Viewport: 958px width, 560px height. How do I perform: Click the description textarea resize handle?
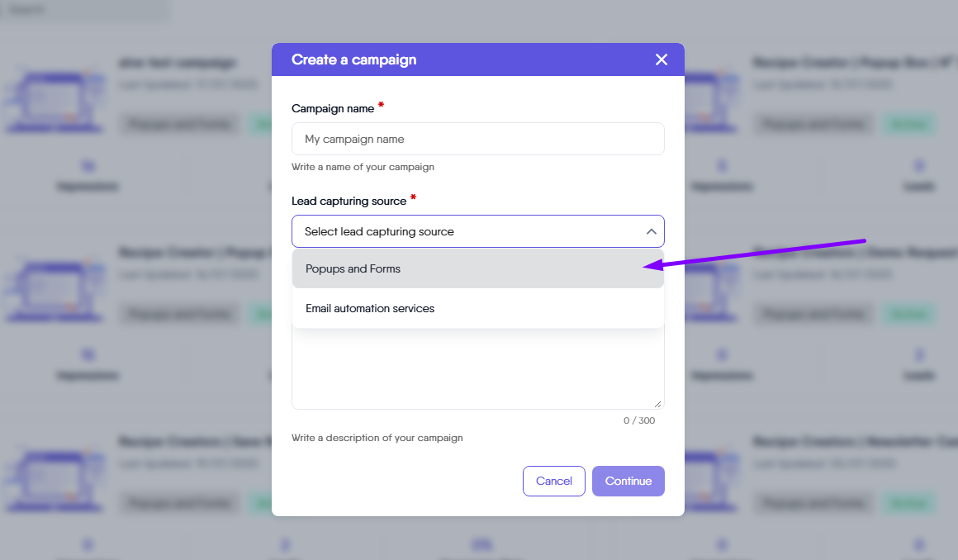658,404
